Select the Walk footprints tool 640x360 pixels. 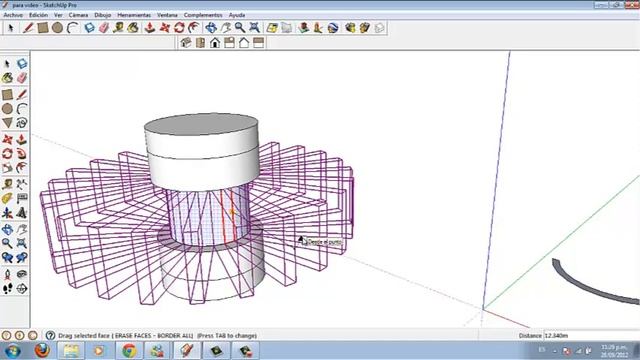point(7,289)
